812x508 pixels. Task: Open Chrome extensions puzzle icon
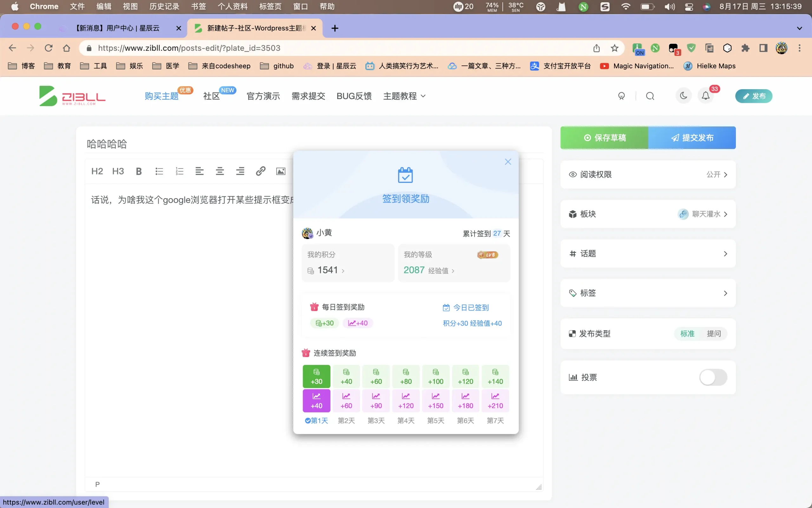(x=745, y=48)
